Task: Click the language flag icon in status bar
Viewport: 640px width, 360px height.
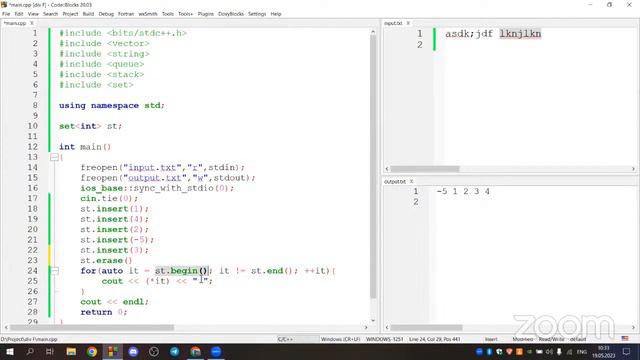Action: 625,338
